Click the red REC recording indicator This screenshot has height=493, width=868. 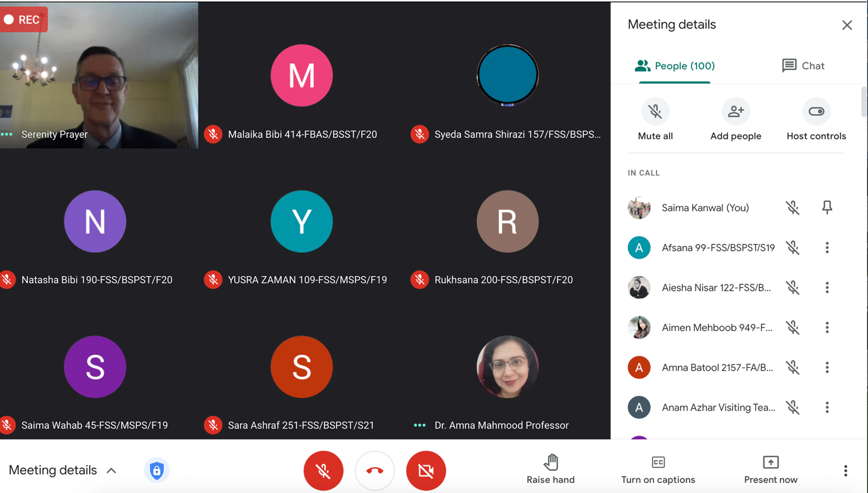tap(23, 20)
